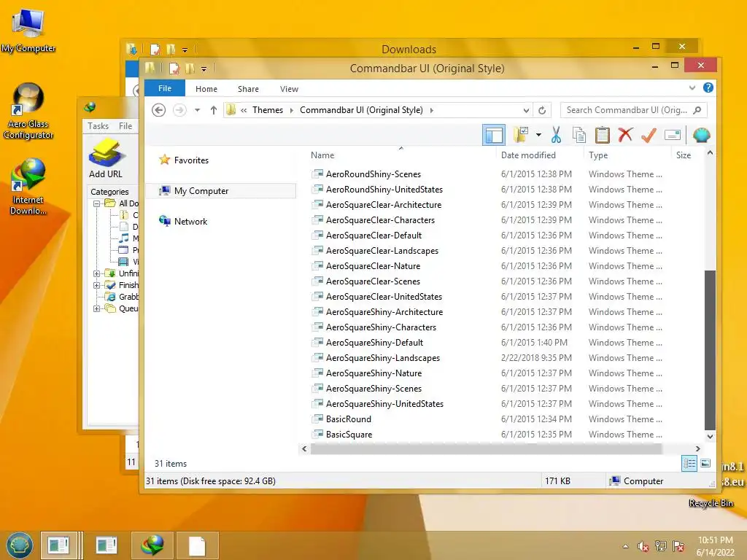Go up one folder level
Viewport: 747px width, 560px height.
tap(214, 110)
